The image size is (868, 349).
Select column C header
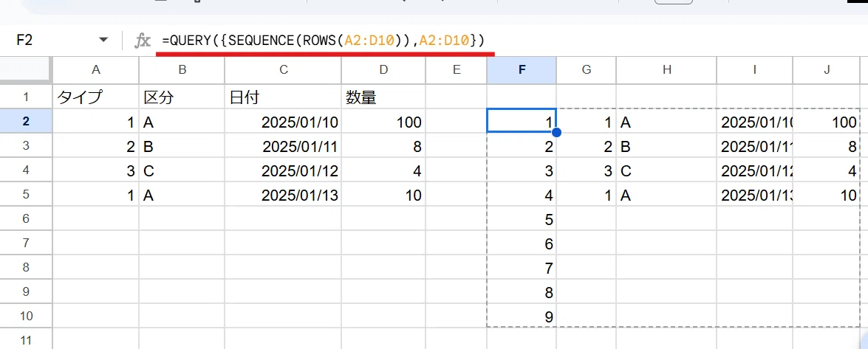283,69
